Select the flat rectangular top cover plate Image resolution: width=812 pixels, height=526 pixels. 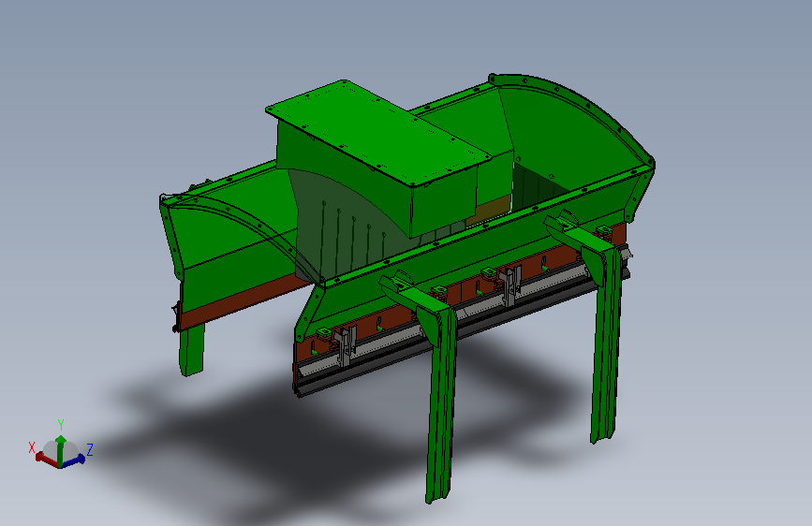coord(378,133)
